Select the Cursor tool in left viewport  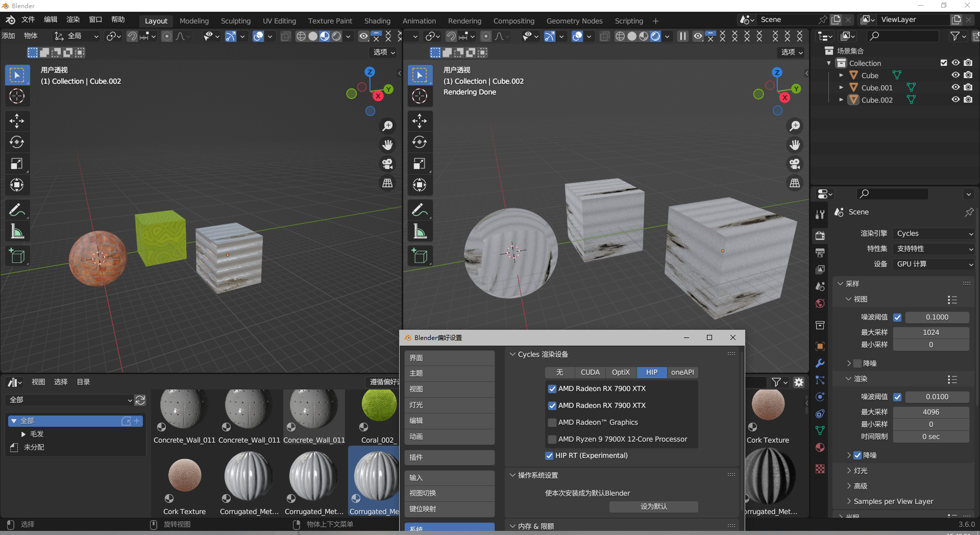tap(17, 96)
